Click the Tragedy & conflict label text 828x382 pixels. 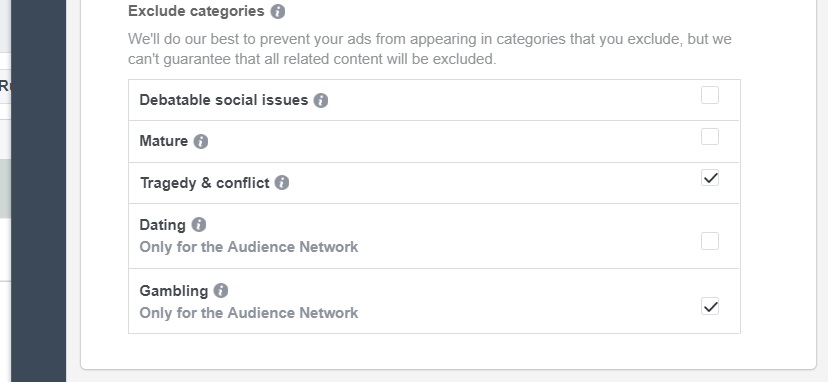click(x=205, y=183)
